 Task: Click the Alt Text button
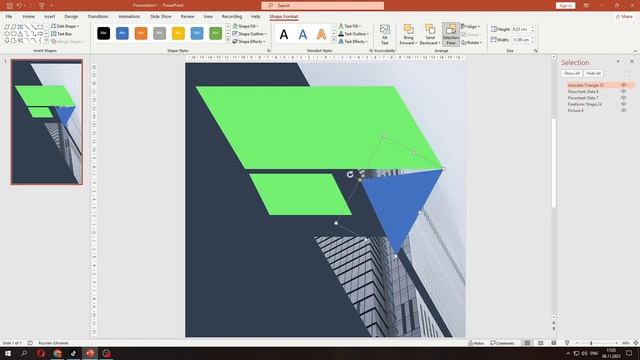(384, 35)
